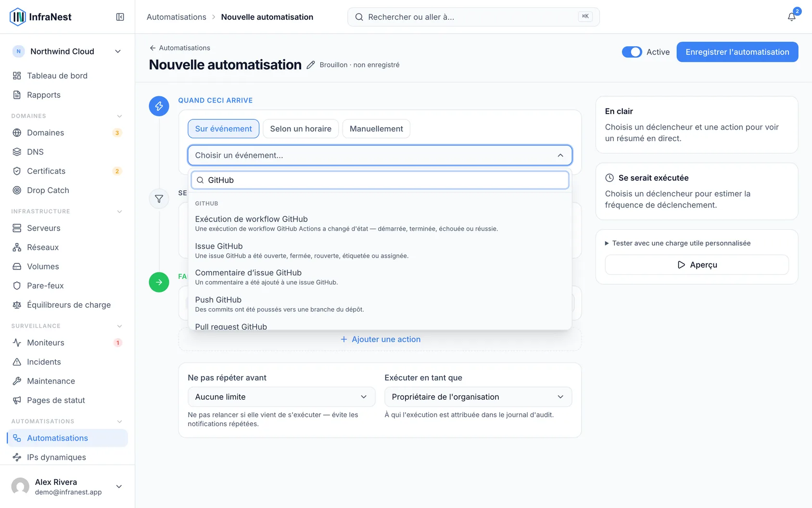This screenshot has width=812, height=508.
Task: Select Manuellement trigger type
Action: click(x=376, y=129)
